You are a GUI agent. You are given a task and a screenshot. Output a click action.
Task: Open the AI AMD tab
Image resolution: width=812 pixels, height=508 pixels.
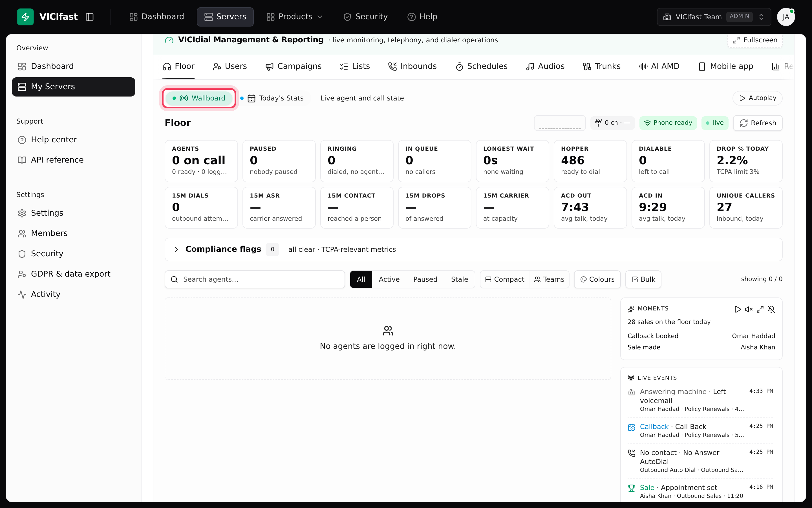659,67
